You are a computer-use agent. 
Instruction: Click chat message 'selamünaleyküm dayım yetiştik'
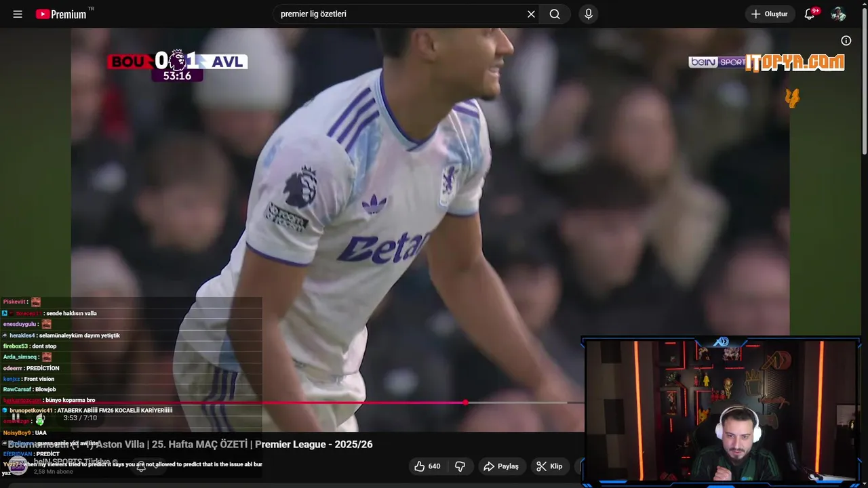(x=79, y=335)
